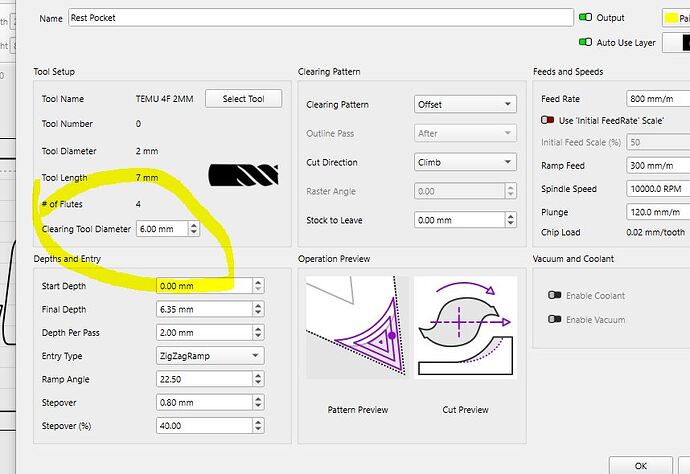Click the Cut Preview thumbnail
Screen dimensions: 690x474
coord(466,327)
